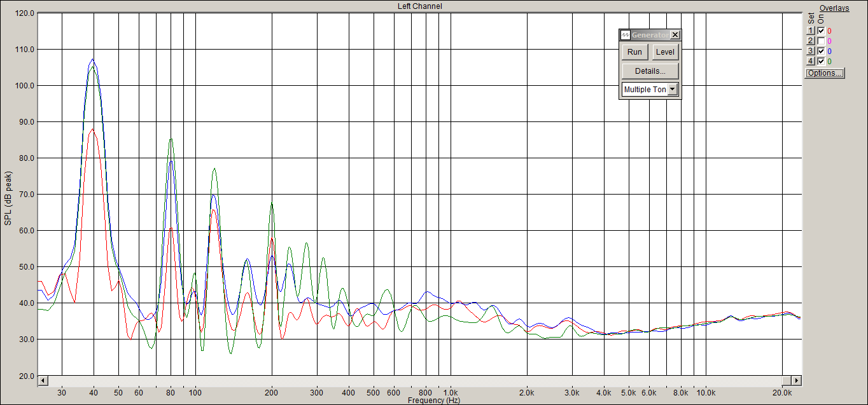Click green 0 value of overlay 4
The width and height of the screenshot is (868, 405).
click(x=830, y=61)
